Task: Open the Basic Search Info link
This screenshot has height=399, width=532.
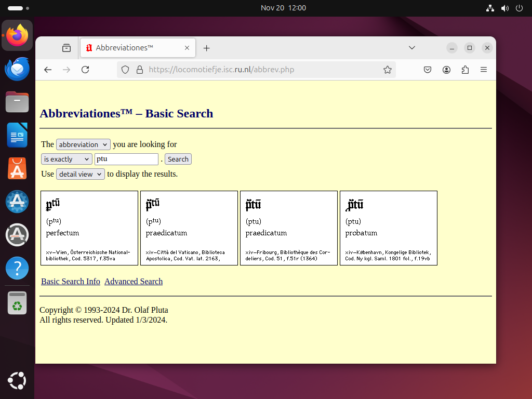Action: tap(71, 282)
